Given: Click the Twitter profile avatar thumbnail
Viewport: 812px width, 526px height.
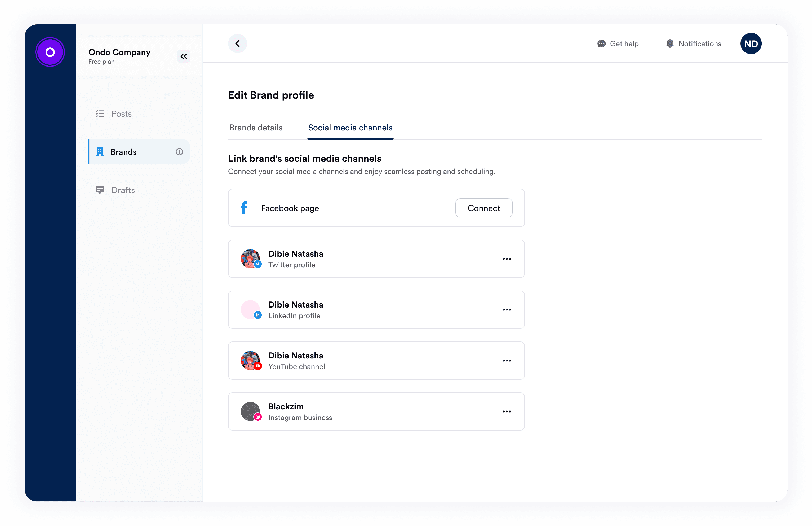Looking at the screenshot, I should tap(250, 258).
